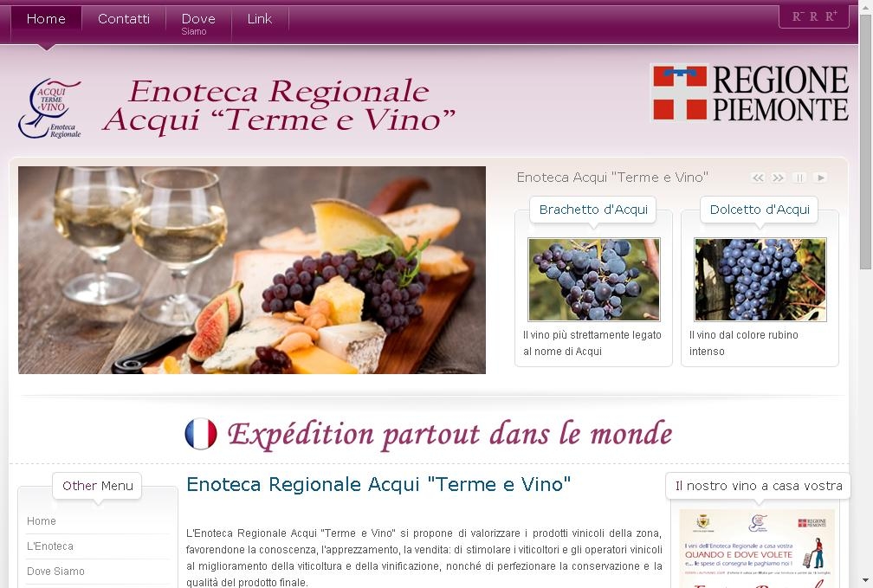Open the Dolcetto d'Acqui grape thumbnail
873x588 pixels.
tap(760, 280)
